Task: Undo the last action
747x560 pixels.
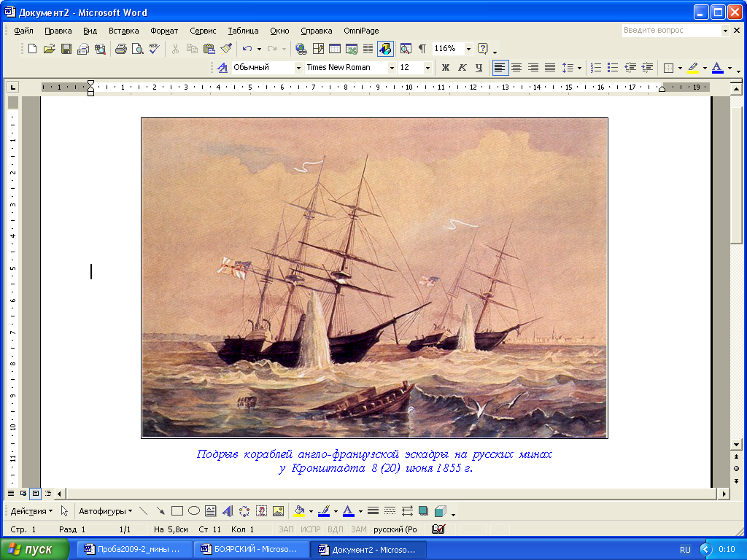Action: (x=247, y=49)
